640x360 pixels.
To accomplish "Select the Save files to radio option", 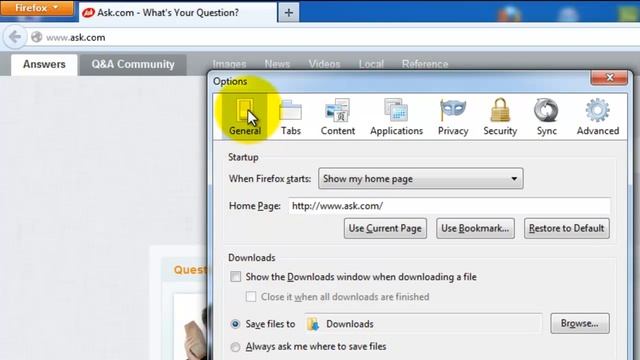I will coord(235,324).
